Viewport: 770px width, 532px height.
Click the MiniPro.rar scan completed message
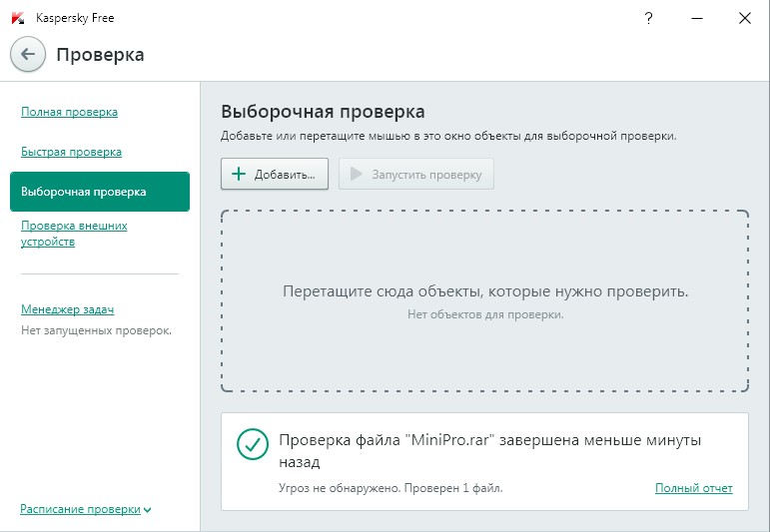(x=489, y=450)
